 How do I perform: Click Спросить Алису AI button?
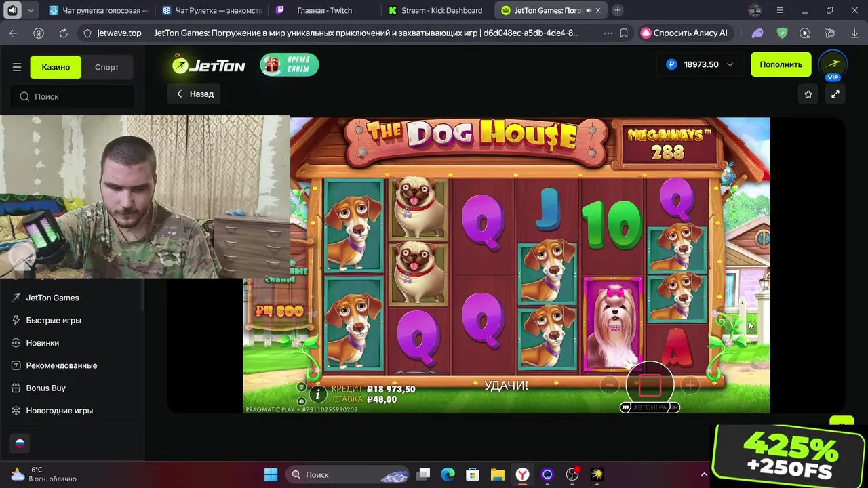pyautogui.click(x=684, y=33)
